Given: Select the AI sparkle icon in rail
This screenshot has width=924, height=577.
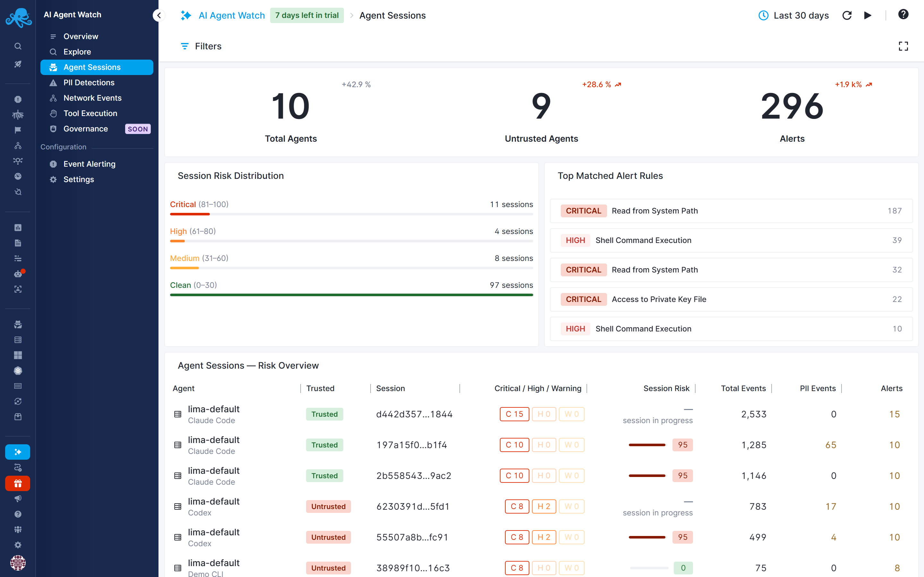Looking at the screenshot, I should pos(18,452).
